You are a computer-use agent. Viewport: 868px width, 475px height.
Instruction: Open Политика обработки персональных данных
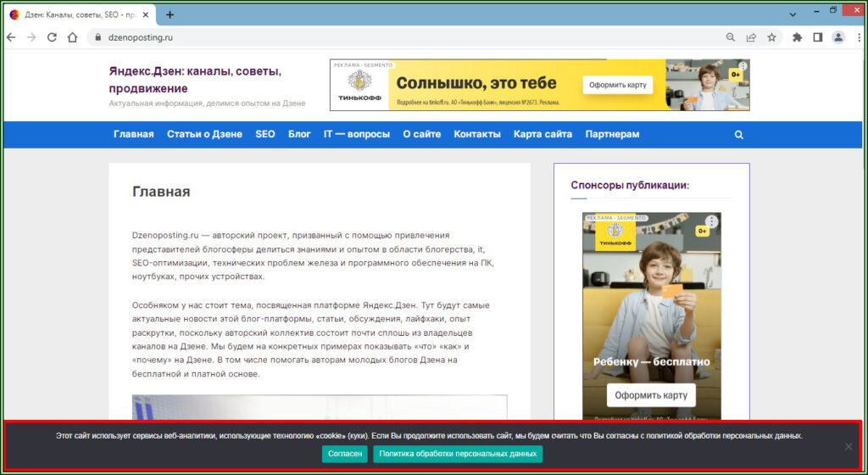(458, 454)
